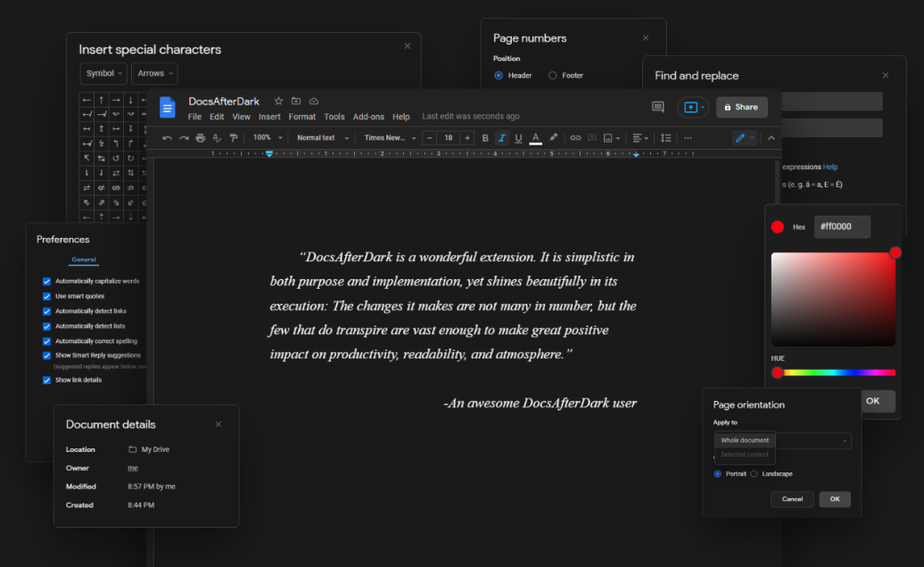Open the Docs home logo icon

point(168,108)
